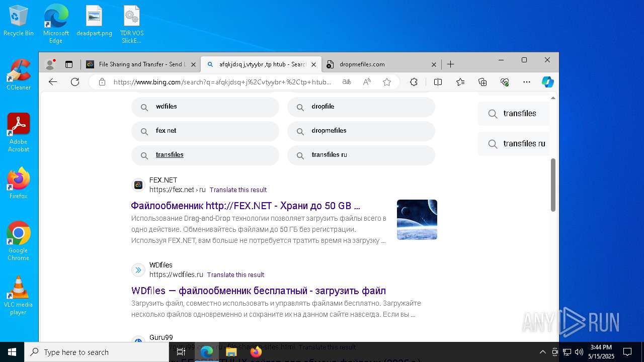Open the Edge profile icon
Screen dimensions: 644x362
(x=50, y=64)
